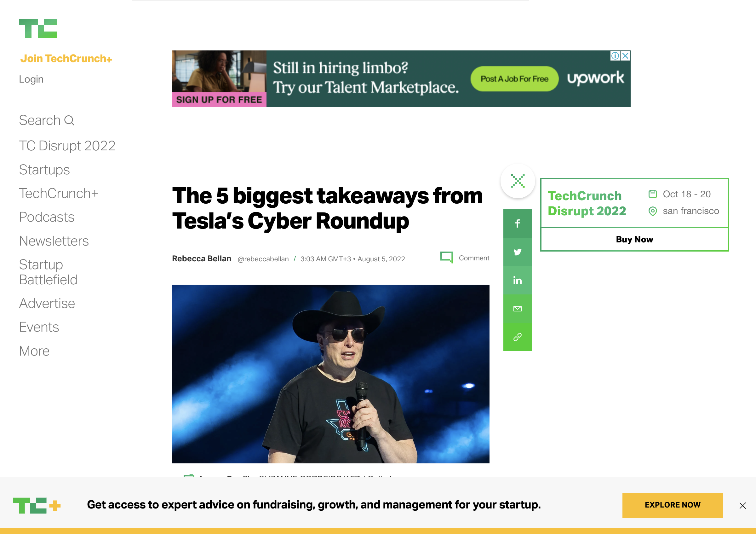Click Join TechCrunch+ link
This screenshot has height=534, width=756.
pyautogui.click(x=66, y=59)
